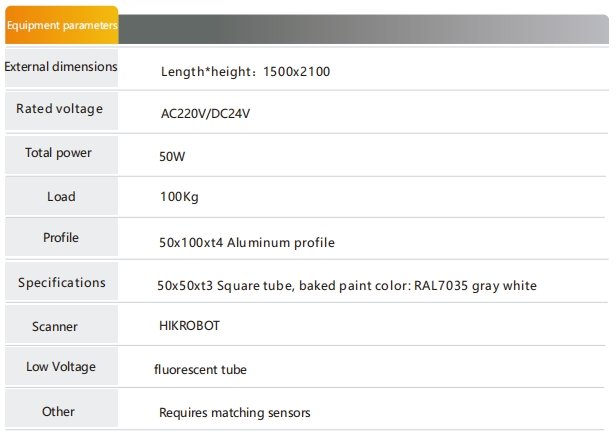Click the gray header bar beside the tab
The height and width of the screenshot is (439, 616).
363,29
